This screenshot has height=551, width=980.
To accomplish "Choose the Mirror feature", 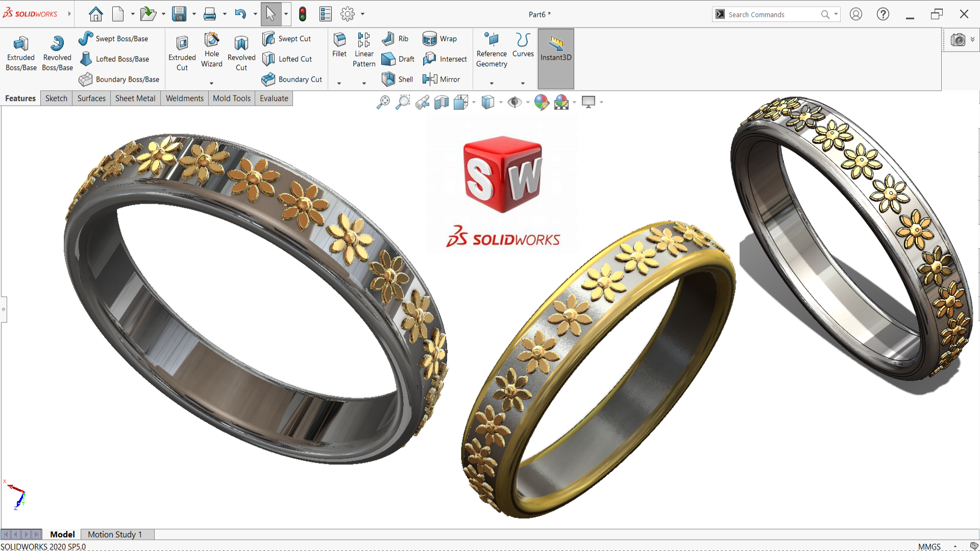I will click(442, 79).
